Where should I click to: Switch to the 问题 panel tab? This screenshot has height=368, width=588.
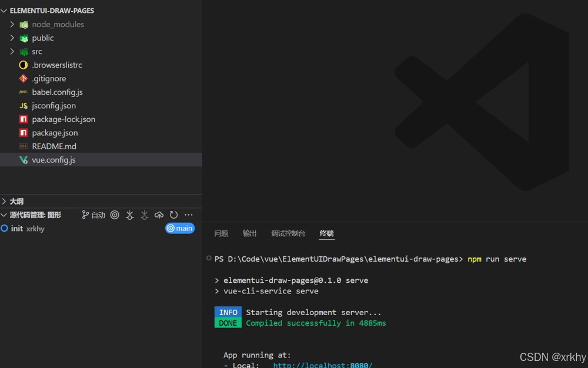221,233
